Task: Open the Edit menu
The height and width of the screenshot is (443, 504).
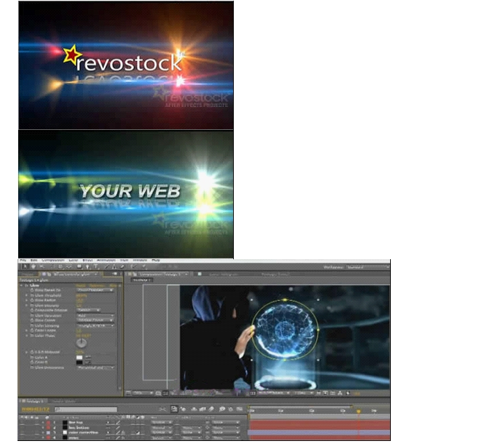Action: pos(34,261)
